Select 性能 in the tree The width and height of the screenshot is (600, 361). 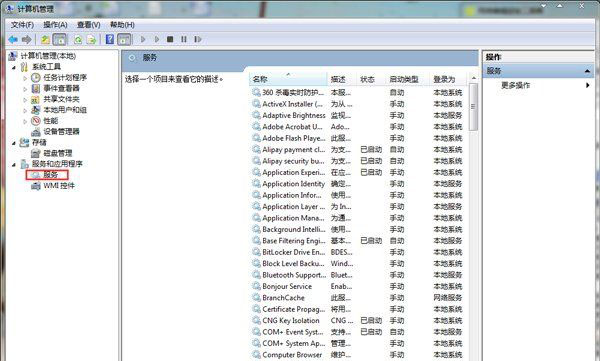pos(51,121)
